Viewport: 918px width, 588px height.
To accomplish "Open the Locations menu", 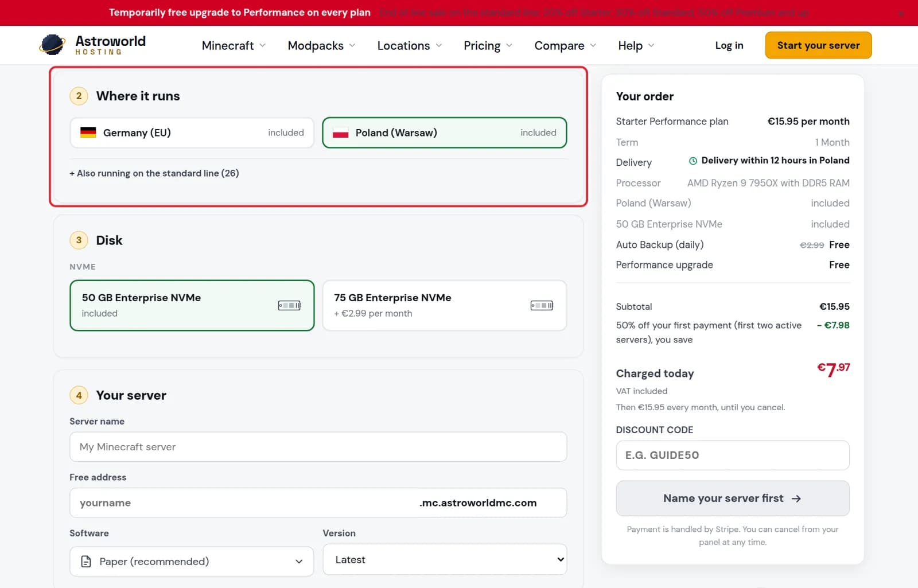I will (x=409, y=45).
